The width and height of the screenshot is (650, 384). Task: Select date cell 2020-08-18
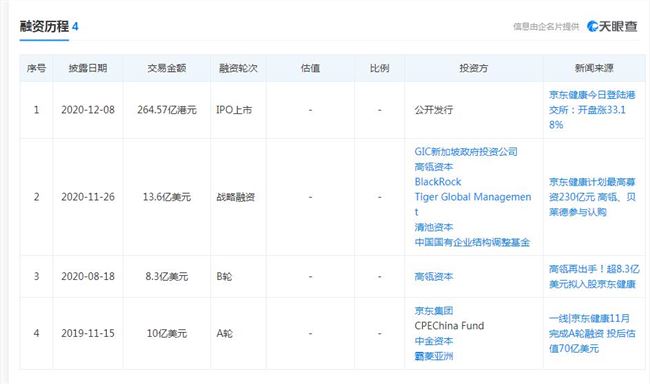pos(88,276)
